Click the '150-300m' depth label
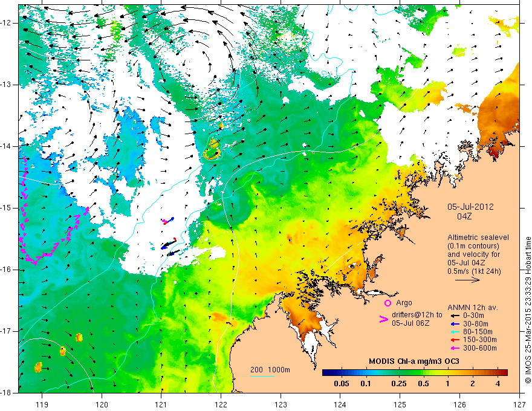The width and height of the screenshot is (532, 411). click(x=480, y=340)
